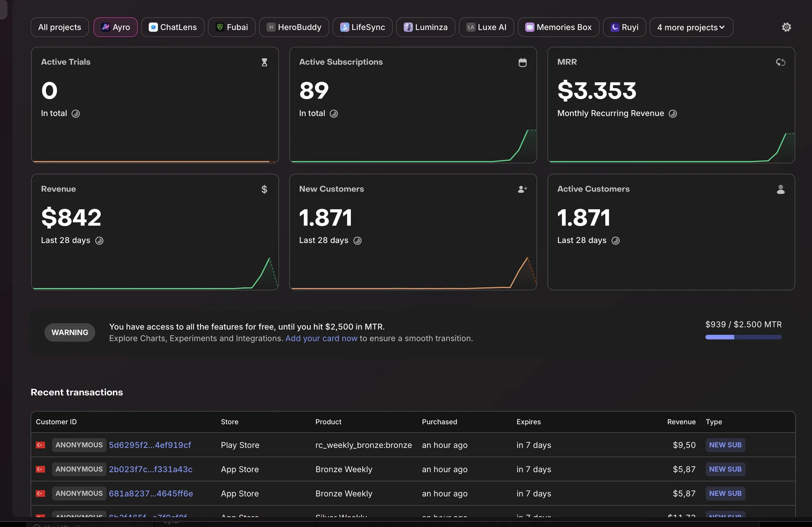Select the All projects tab
812x527 pixels.
(x=60, y=27)
